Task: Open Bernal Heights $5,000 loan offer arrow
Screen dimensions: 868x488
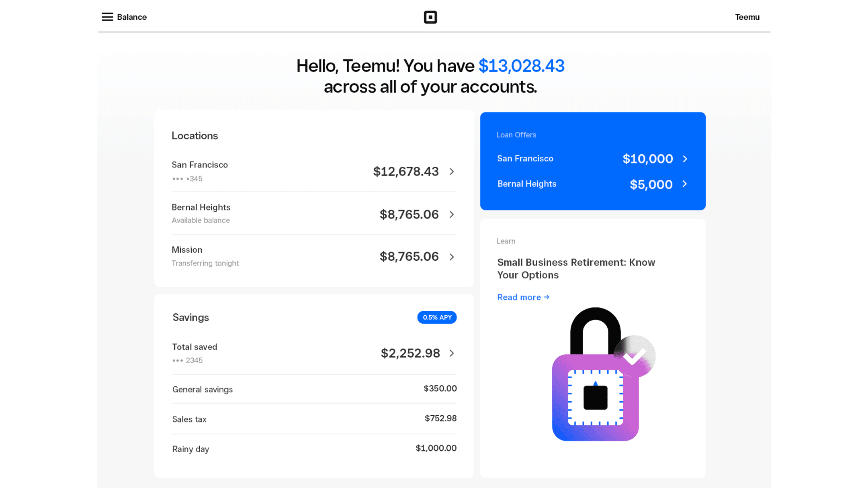Action: (x=685, y=184)
